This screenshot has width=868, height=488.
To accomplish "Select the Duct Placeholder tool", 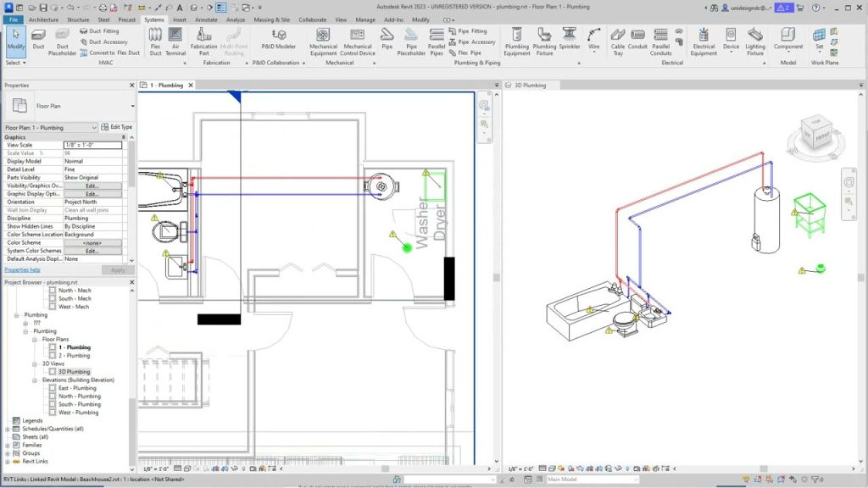I will pos(62,42).
